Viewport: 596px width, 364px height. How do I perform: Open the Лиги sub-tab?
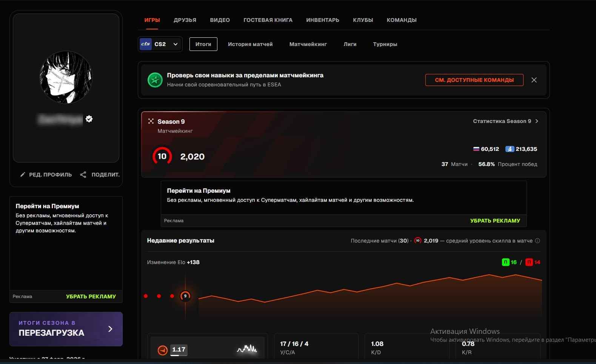350,44
